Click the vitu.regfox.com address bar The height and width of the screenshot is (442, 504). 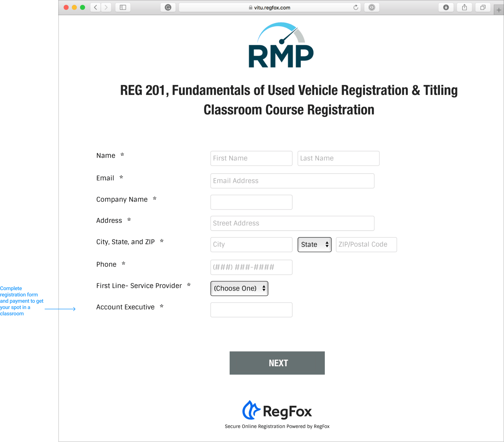pos(270,7)
